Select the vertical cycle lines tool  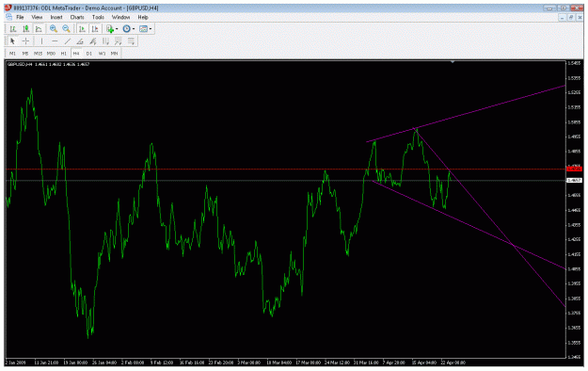105,40
